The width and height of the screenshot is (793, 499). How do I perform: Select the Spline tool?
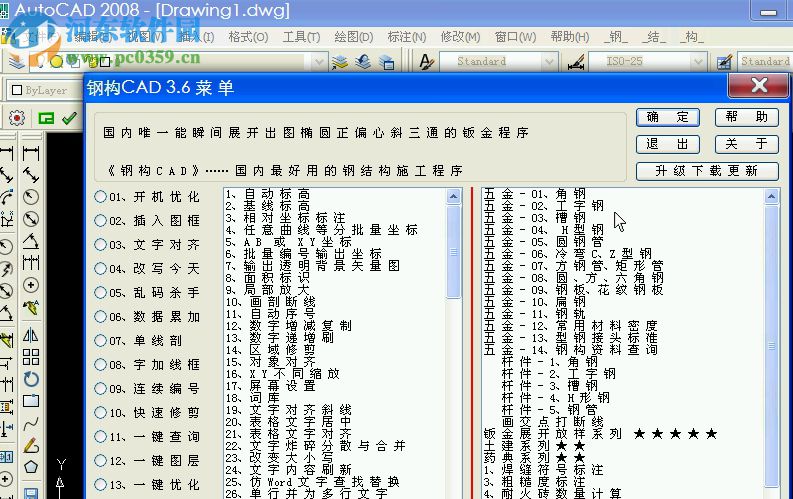click(x=31, y=423)
